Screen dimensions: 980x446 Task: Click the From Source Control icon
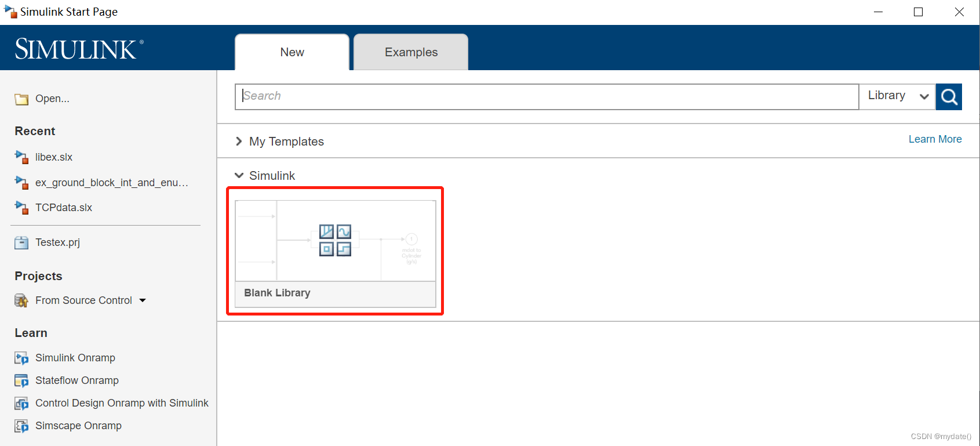pyautogui.click(x=21, y=300)
